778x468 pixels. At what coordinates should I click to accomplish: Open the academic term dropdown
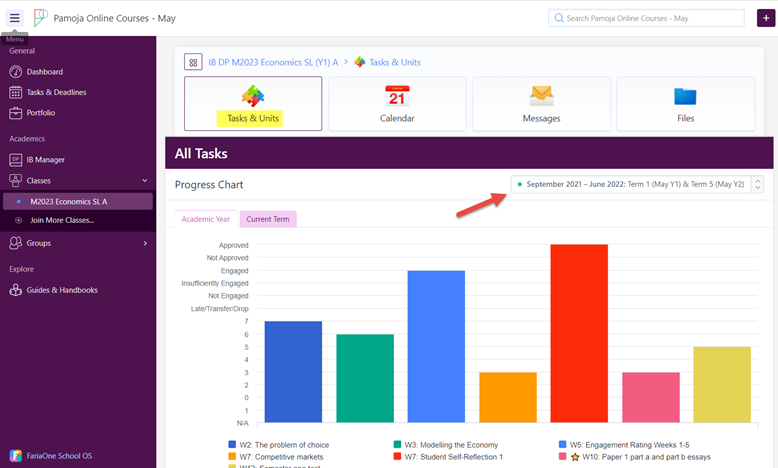pyautogui.click(x=637, y=184)
